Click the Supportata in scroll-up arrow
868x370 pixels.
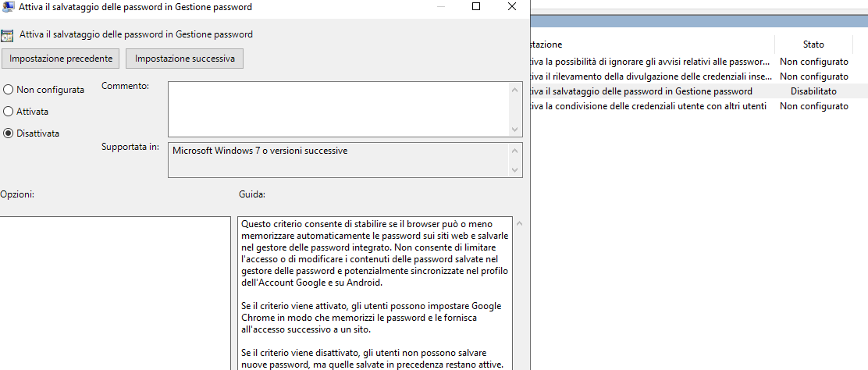[515, 151]
